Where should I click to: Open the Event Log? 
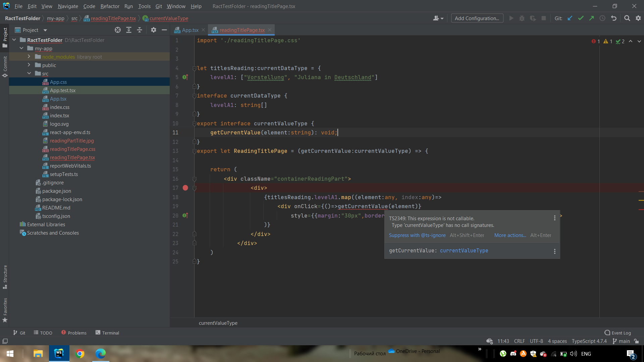point(618,333)
